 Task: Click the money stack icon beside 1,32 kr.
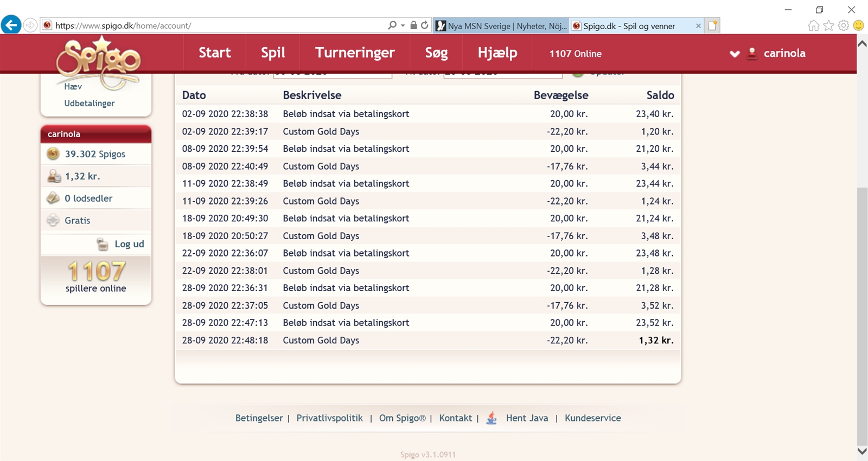point(54,176)
